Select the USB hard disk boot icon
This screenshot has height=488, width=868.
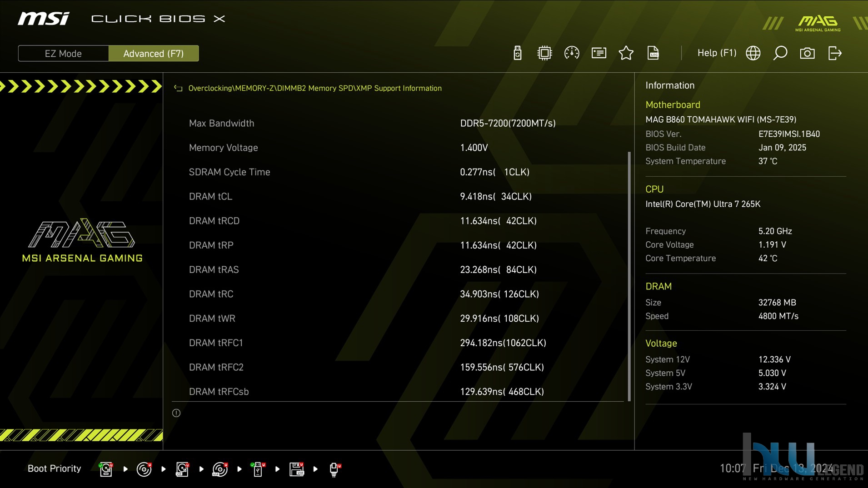click(x=182, y=469)
